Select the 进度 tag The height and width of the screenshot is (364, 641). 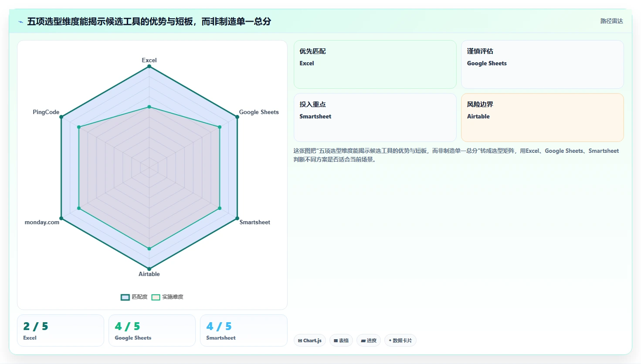pyautogui.click(x=369, y=340)
